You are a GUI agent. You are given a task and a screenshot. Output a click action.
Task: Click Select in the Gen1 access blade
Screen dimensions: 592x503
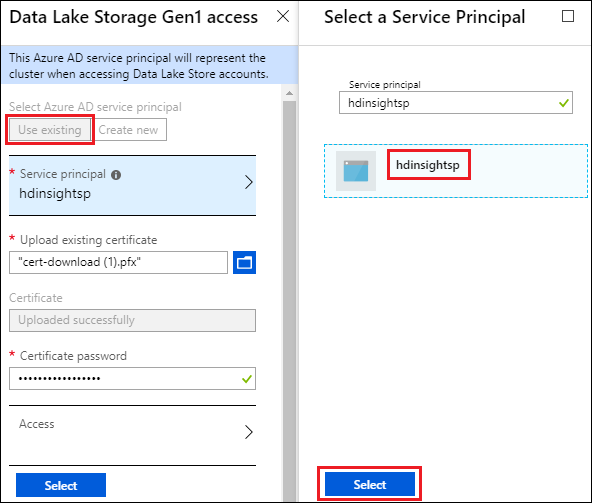pos(61,485)
